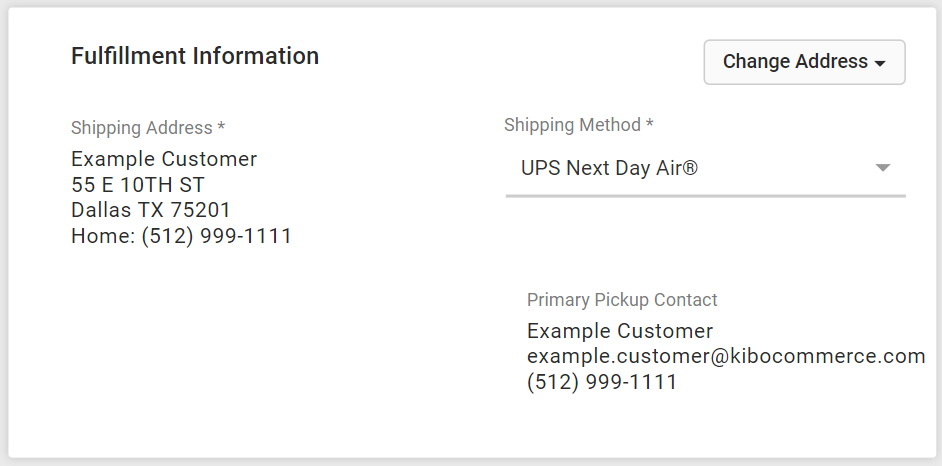Image resolution: width=942 pixels, height=466 pixels.
Task: Click the 55 E 10TH ST street line
Action: click(138, 185)
